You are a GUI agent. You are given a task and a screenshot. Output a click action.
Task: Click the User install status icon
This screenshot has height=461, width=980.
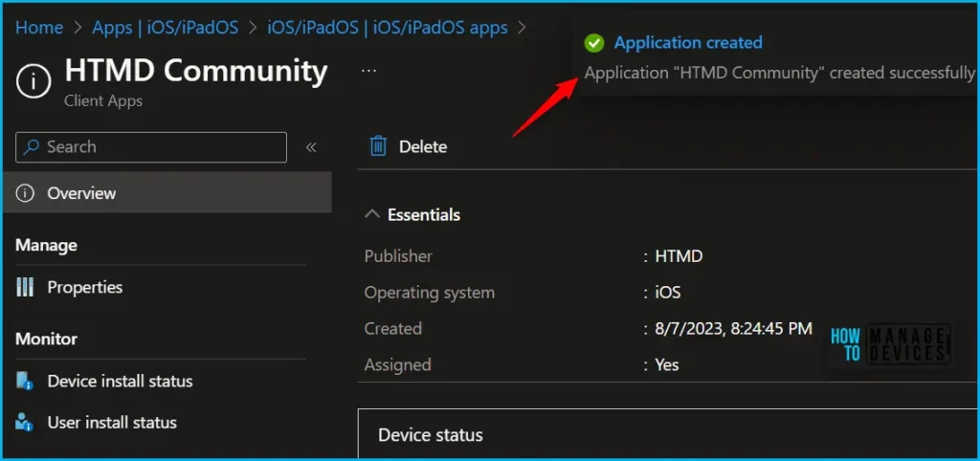pos(24,423)
